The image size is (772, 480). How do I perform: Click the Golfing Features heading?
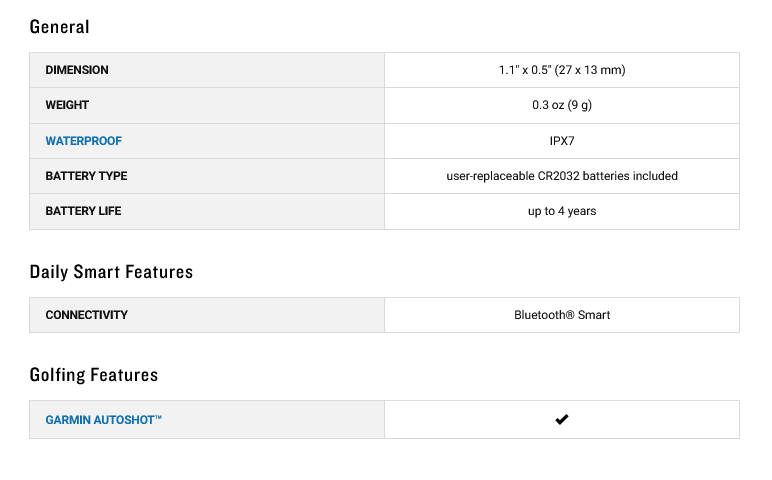click(94, 375)
